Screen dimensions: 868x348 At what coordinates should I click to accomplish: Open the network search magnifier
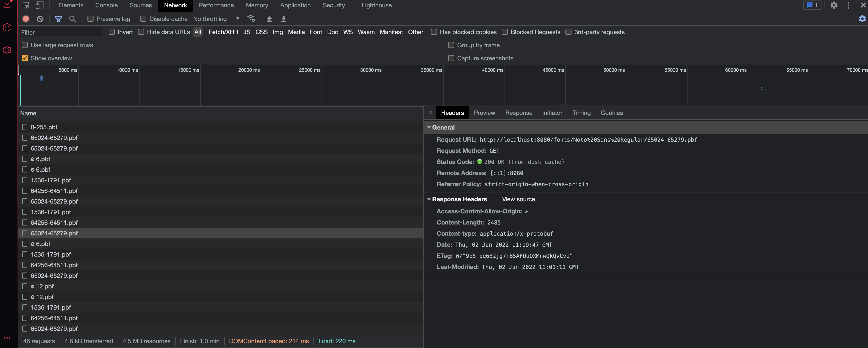[x=73, y=19]
